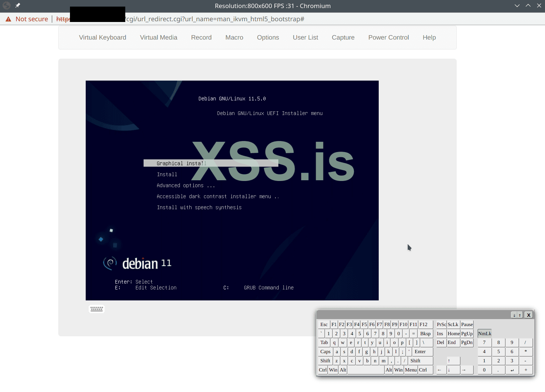The height and width of the screenshot is (392, 545).
Task: Click the small keyboard icon below the console
Action: tap(97, 309)
